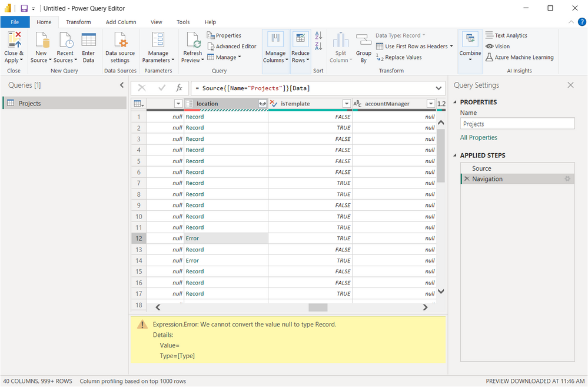Close the Query Settings pane
The height and width of the screenshot is (387, 588).
point(570,85)
